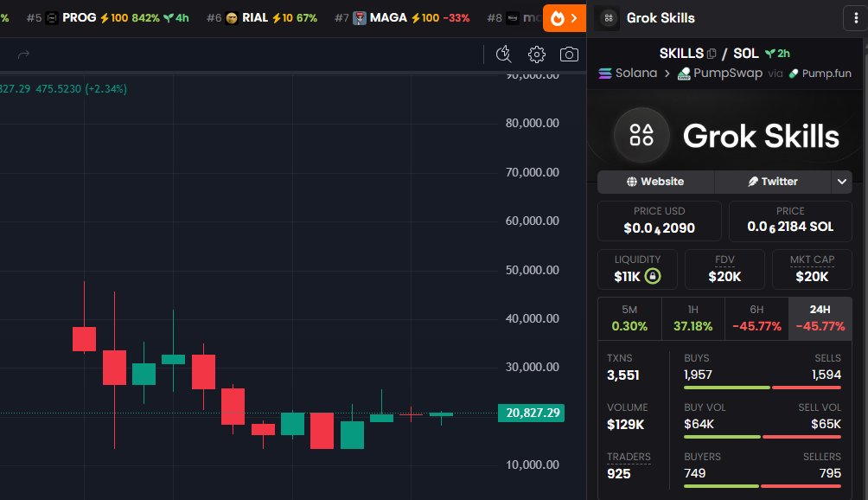868x500 pixels.
Task: Click the SOL price 0.0₆2184 value
Action: (790, 227)
